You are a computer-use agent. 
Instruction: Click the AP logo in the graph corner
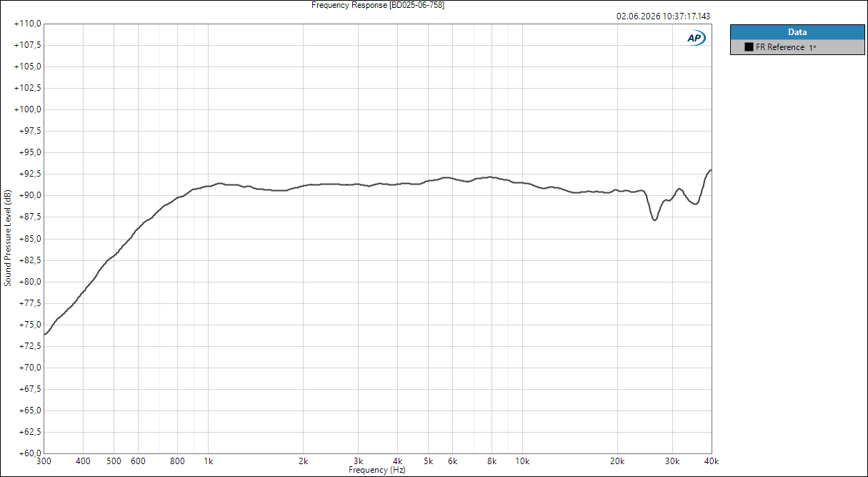coord(697,38)
